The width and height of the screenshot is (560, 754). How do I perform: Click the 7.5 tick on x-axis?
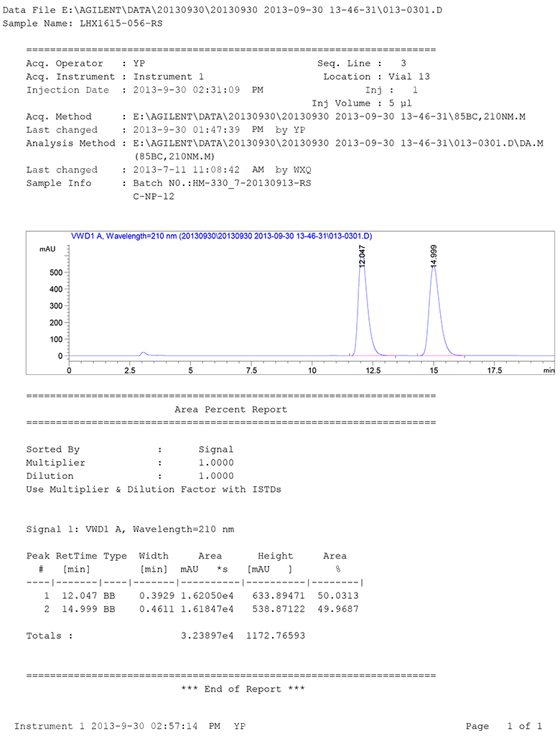coord(251,371)
